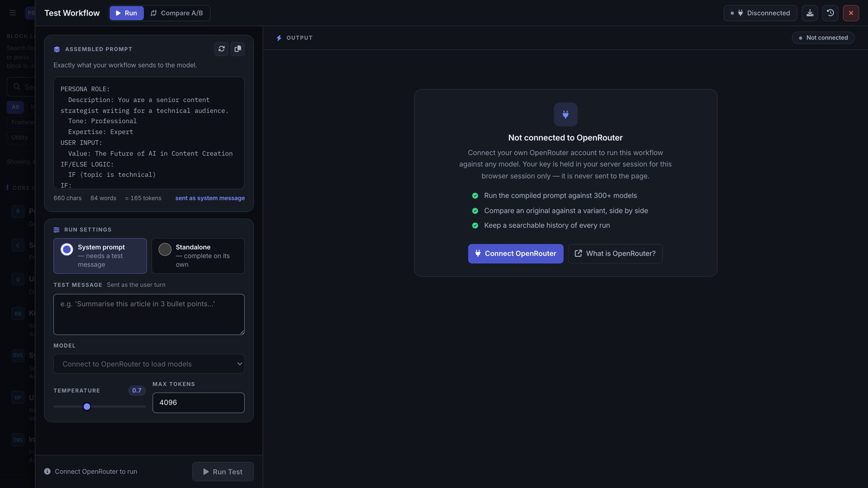This screenshot has width=868, height=488.
Task: Refresh the assembled prompt
Action: 221,49
